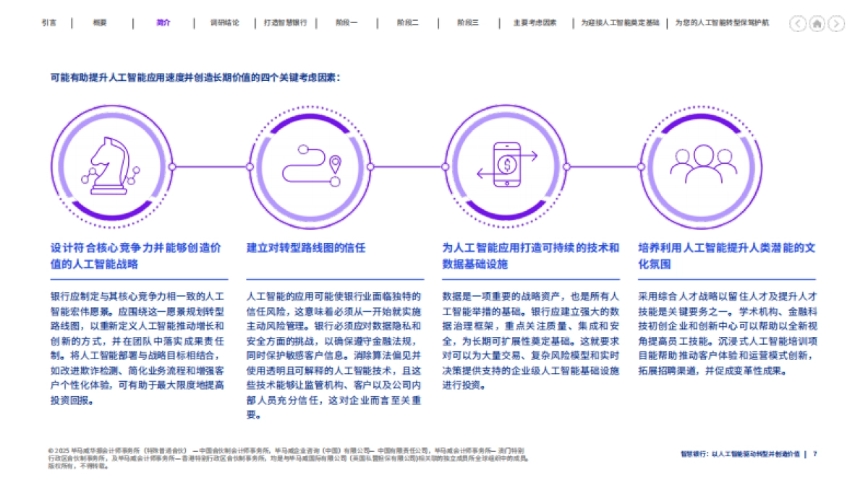
Task: Open 为迎接人工智能奠定基础
Action: click(618, 22)
